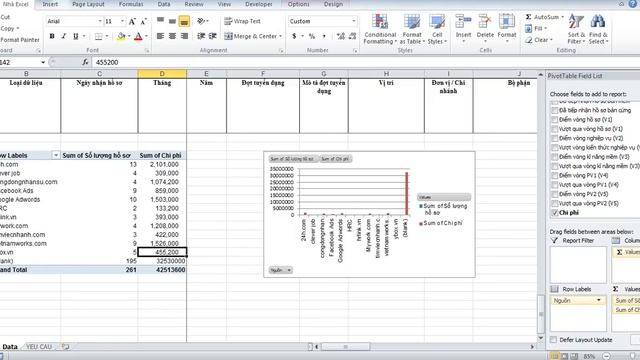This screenshot has height=360, width=640.
Task: Toggle Underline formatting
Action: point(76,36)
